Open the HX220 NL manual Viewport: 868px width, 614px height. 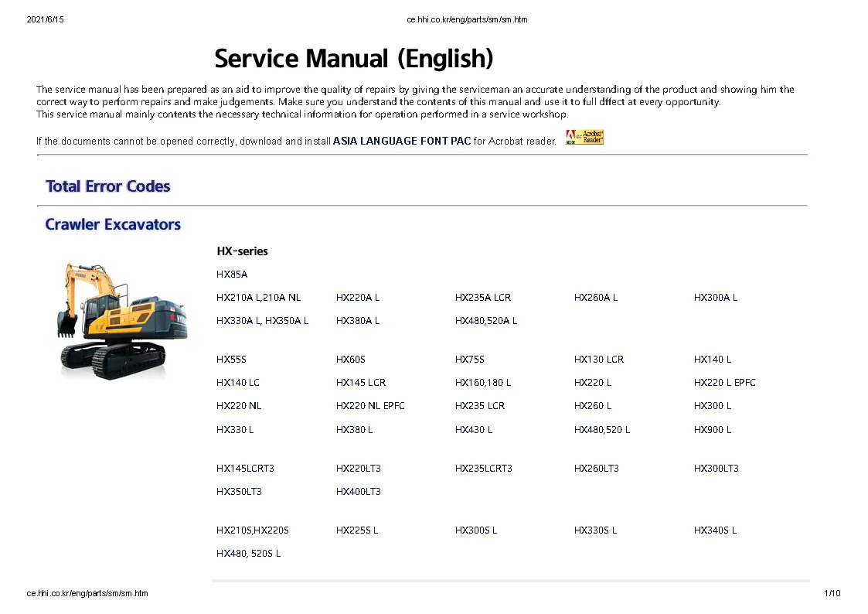point(239,406)
